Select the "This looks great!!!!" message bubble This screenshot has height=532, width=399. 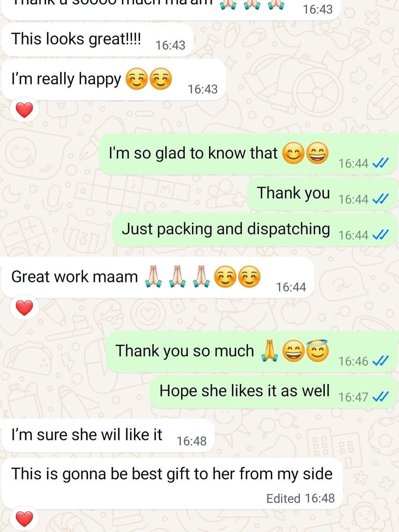pyautogui.click(x=98, y=40)
